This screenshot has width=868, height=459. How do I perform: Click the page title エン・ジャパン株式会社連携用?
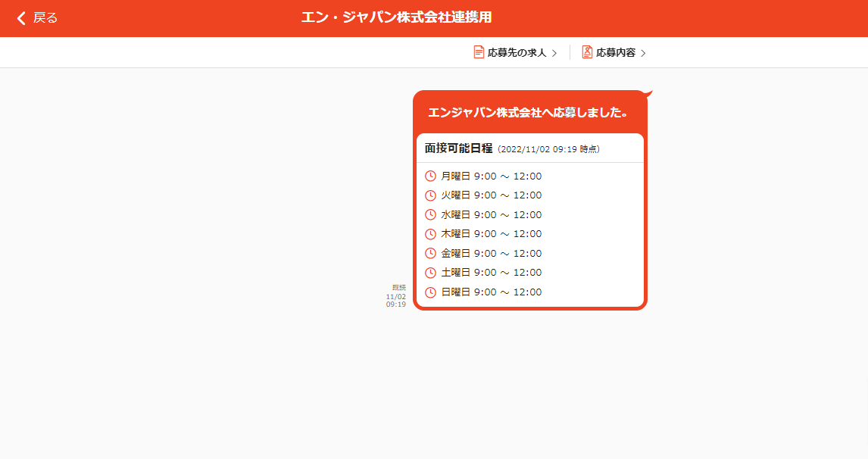point(396,17)
